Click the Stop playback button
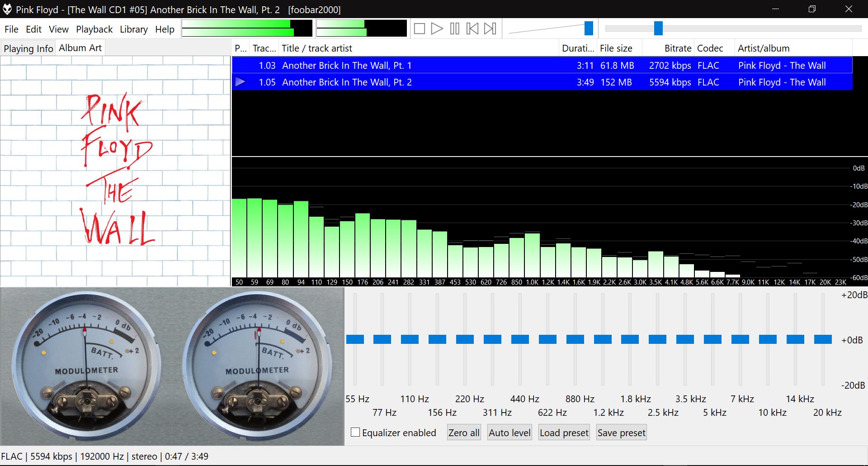Viewport: 868px width, 466px height. [419, 29]
